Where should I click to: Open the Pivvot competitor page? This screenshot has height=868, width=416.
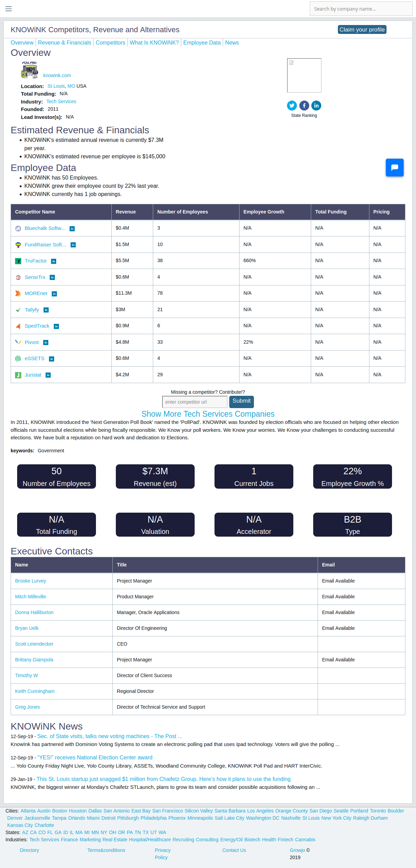32,342
